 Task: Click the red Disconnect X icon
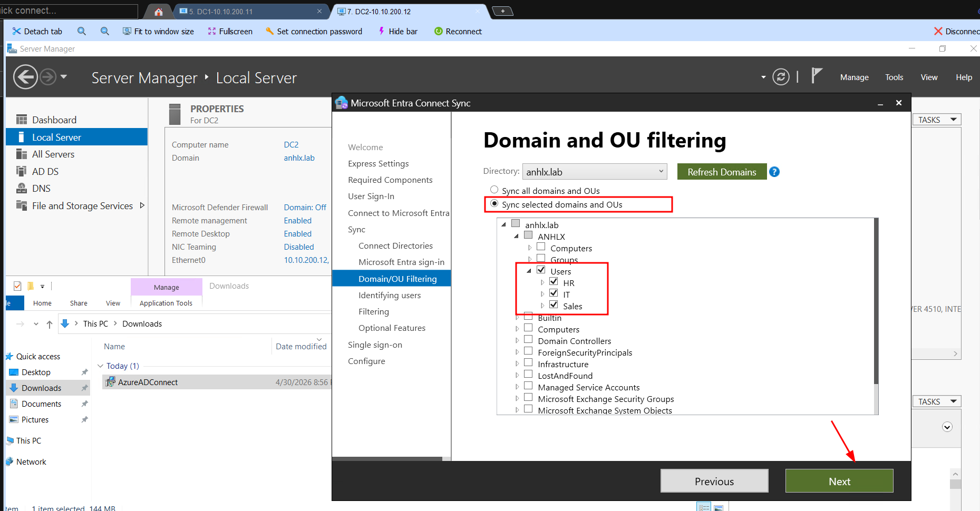(938, 31)
